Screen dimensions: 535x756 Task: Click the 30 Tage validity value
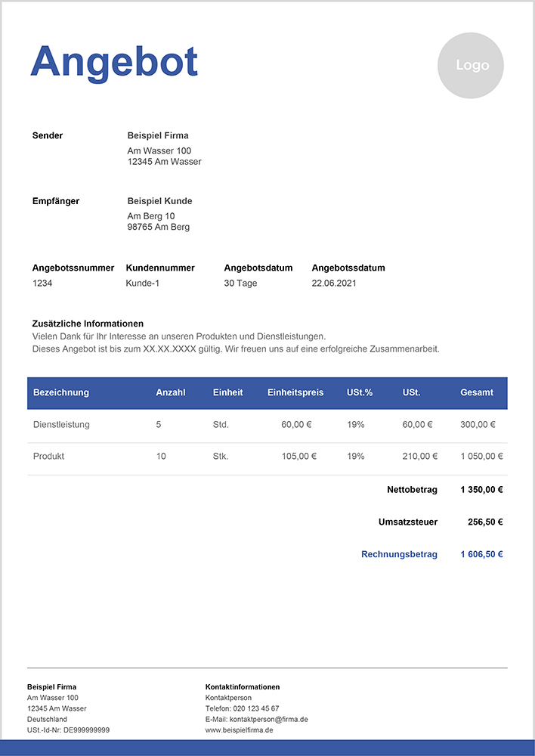click(240, 283)
